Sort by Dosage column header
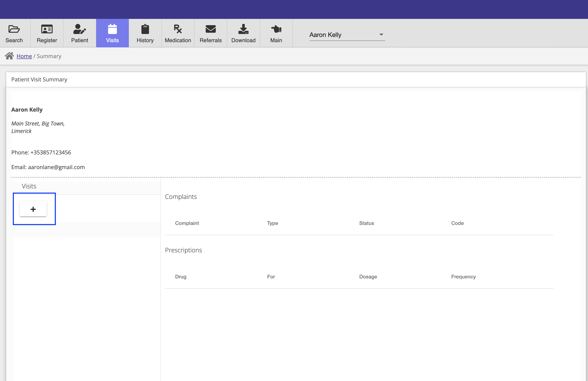 coord(368,277)
